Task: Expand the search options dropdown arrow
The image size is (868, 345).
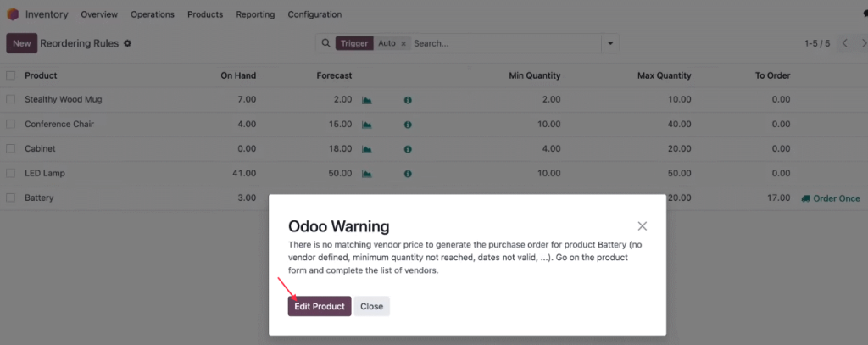Action: tap(610, 43)
